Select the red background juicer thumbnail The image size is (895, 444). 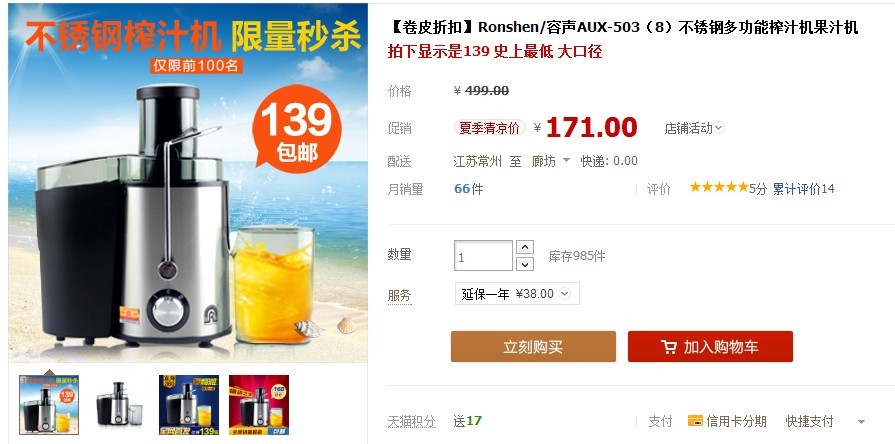coord(259,405)
